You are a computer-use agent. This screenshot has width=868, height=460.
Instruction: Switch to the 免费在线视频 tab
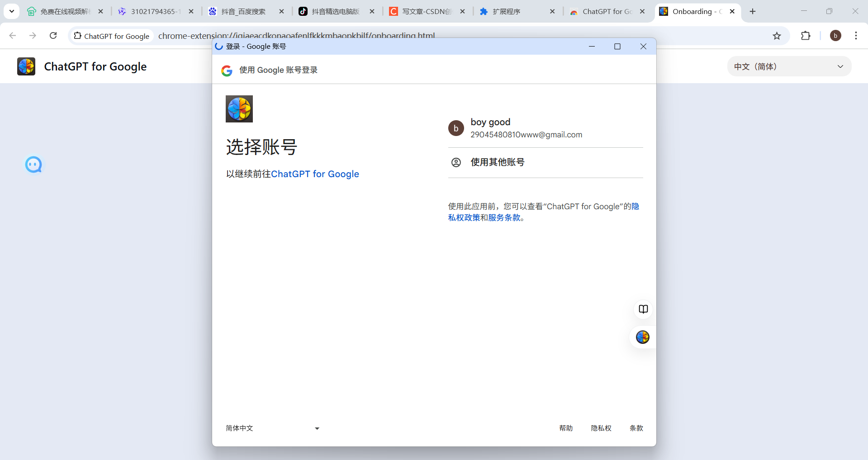[66, 11]
